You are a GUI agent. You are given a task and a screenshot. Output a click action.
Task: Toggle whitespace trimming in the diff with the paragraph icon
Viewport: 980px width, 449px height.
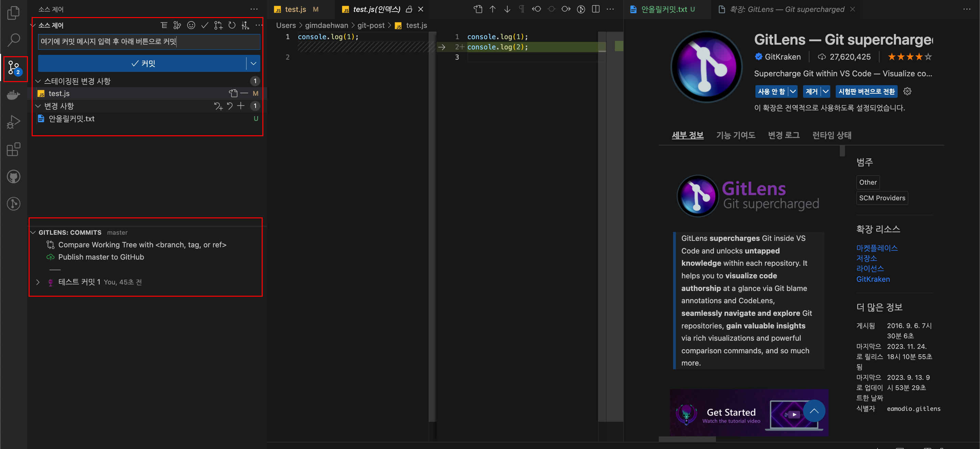click(522, 9)
